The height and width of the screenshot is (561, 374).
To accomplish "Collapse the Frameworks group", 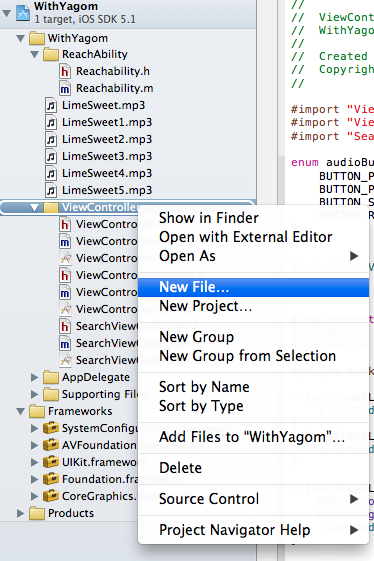I will tap(21, 411).
